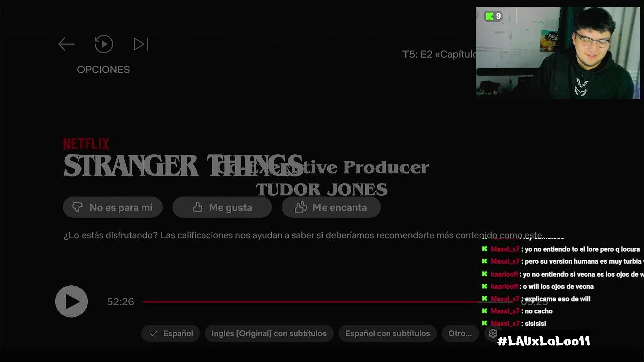Rate with 'No es para mí'
The height and width of the screenshot is (362, 644).
point(113,207)
